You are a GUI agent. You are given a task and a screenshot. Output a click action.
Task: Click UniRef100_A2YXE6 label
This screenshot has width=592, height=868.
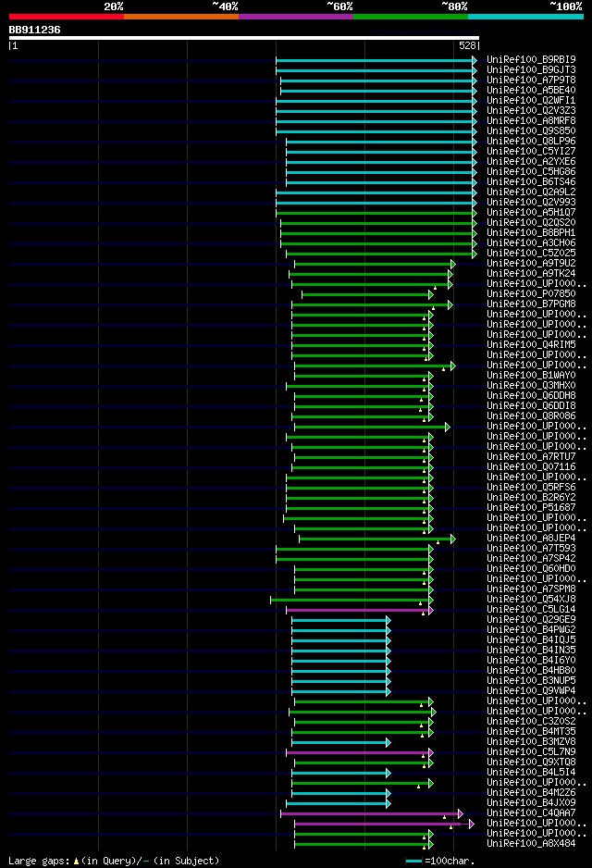point(531,161)
